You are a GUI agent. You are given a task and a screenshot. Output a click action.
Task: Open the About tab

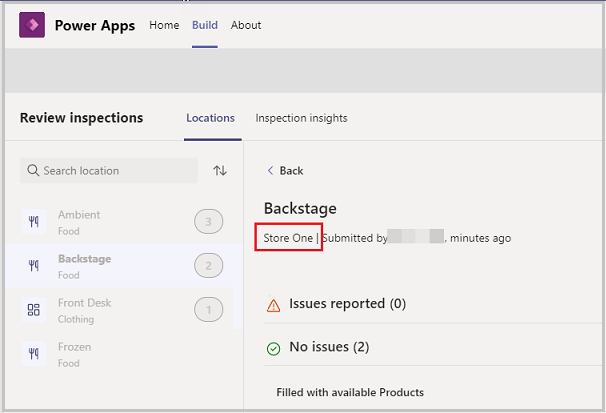(x=246, y=25)
